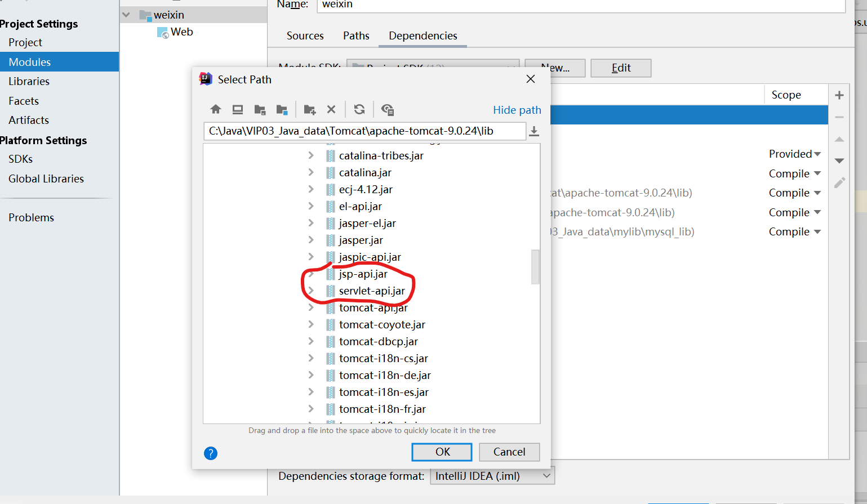867x504 pixels.
Task: Go to module directory icon
Action: 282,109
